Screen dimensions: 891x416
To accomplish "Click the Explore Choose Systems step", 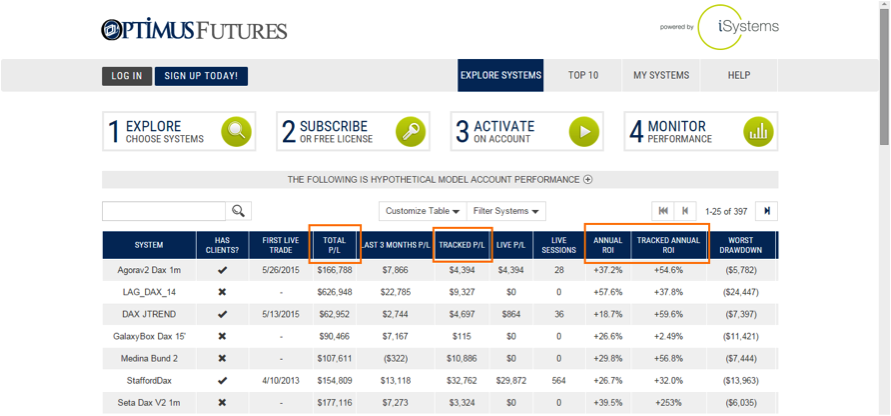I will click(179, 131).
